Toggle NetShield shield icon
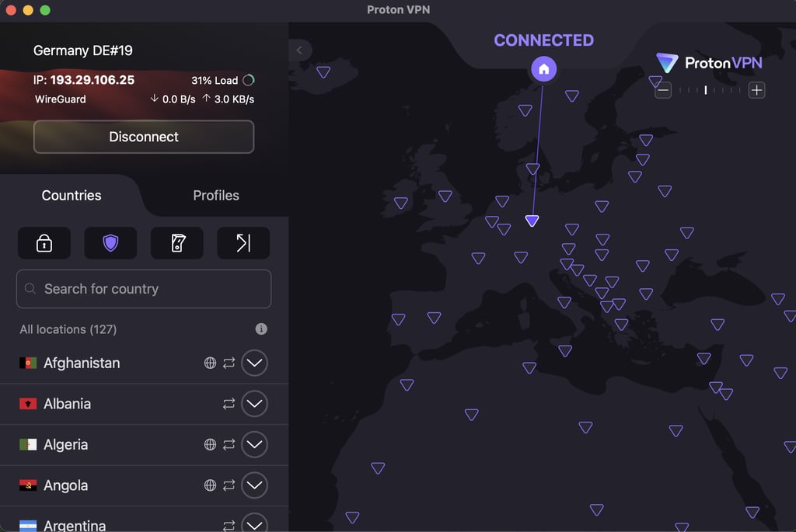Screen dimensions: 796x532 tap(110, 243)
